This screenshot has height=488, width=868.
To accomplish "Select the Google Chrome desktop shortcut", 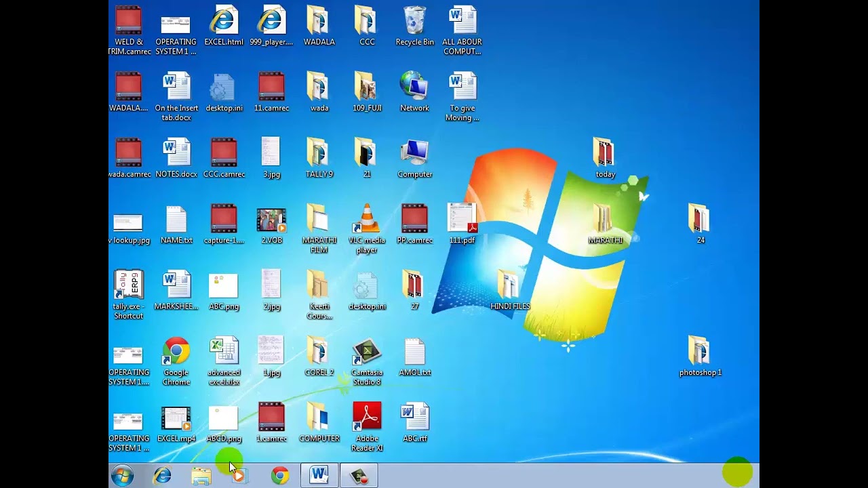I will click(176, 361).
